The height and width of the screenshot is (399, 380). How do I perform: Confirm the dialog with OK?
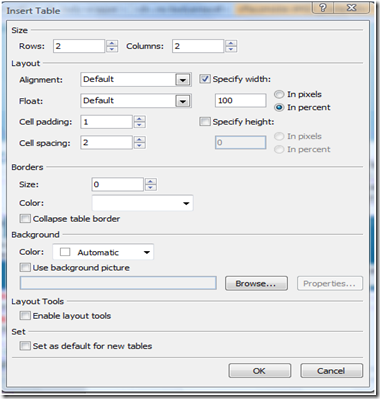259,371
